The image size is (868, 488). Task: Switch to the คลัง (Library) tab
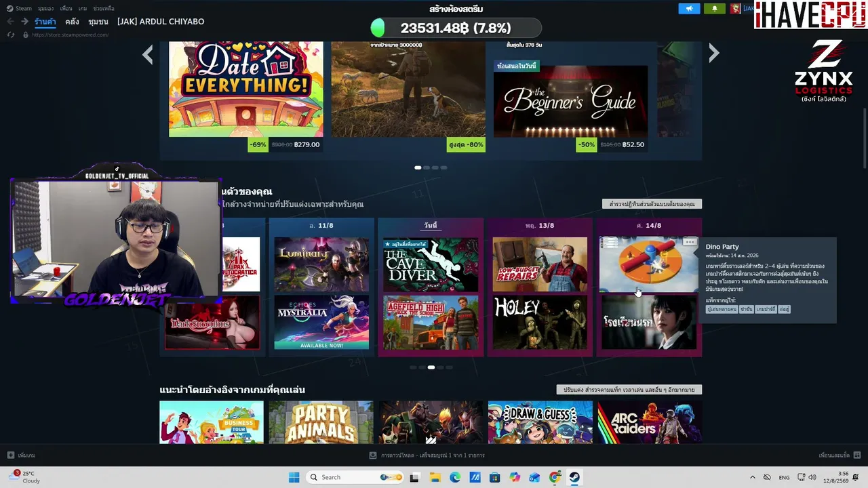[73, 22]
